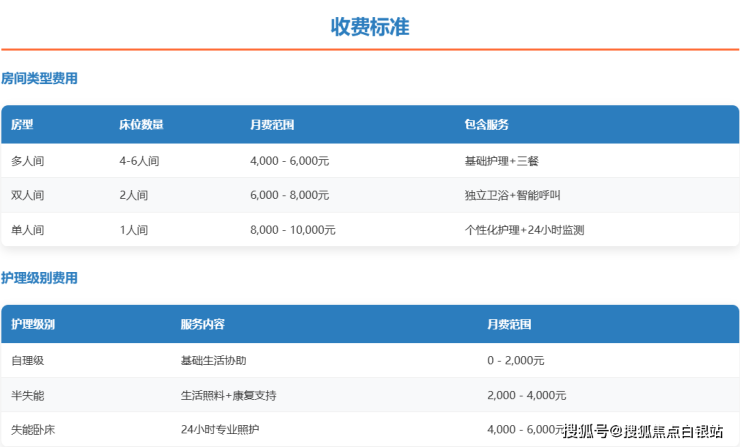Click the 收费标准 page title
740x447 pixels.
[369, 27]
